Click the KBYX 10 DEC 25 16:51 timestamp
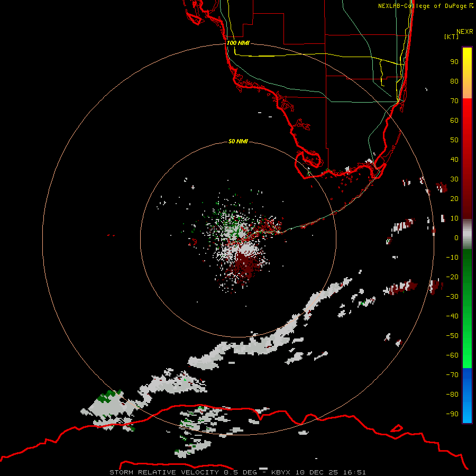Viewport: 476px width, 476px height. pos(318,472)
